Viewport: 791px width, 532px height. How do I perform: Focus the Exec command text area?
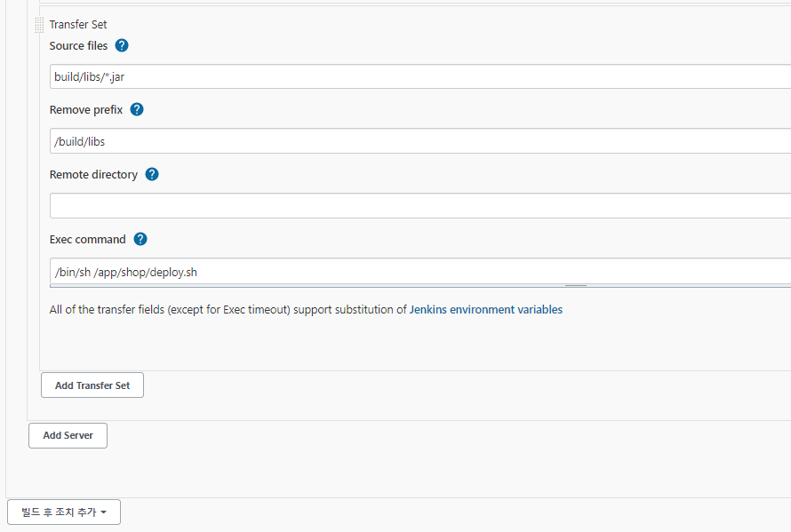[x=420, y=272]
